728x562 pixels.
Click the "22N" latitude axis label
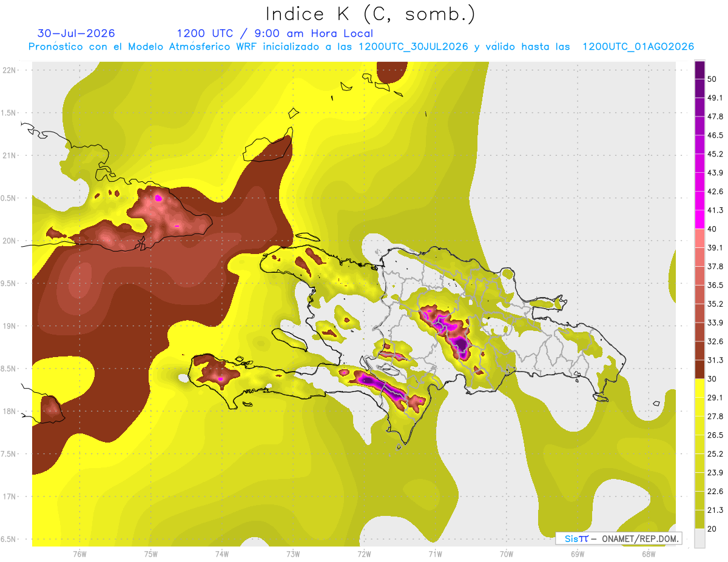pyautogui.click(x=9, y=70)
